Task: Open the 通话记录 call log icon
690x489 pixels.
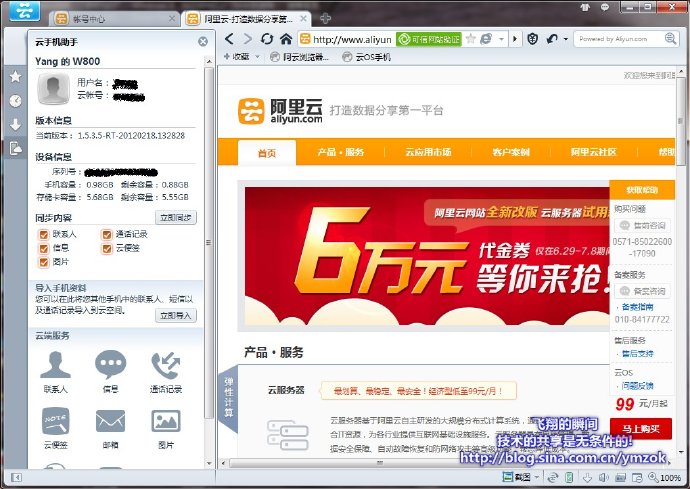Action: [x=166, y=372]
